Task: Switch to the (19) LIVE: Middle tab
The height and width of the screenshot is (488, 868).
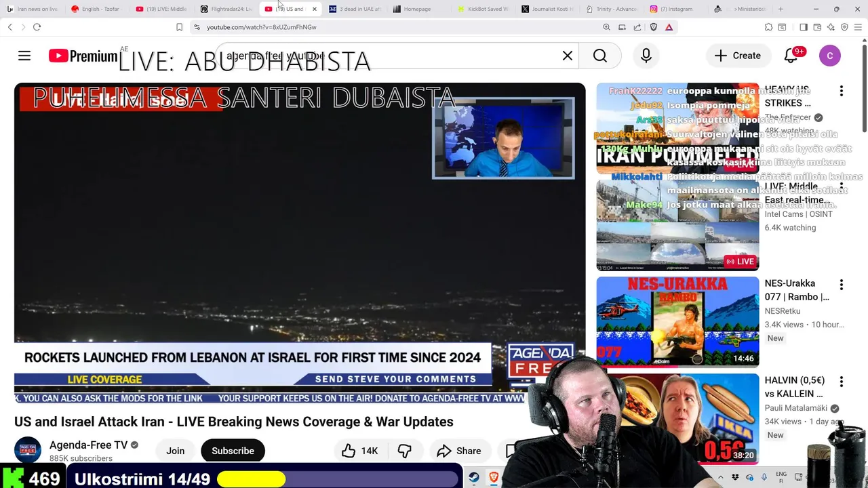Action: coord(161,9)
